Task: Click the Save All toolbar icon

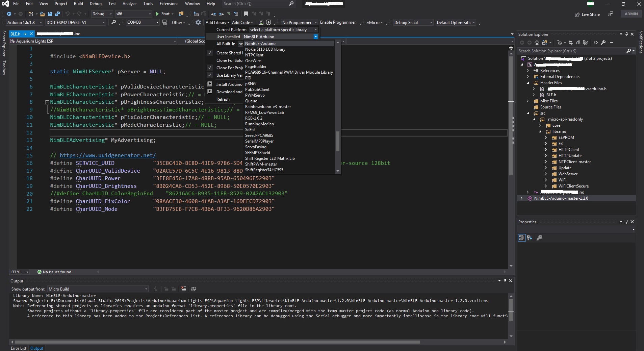Action: pos(57,14)
